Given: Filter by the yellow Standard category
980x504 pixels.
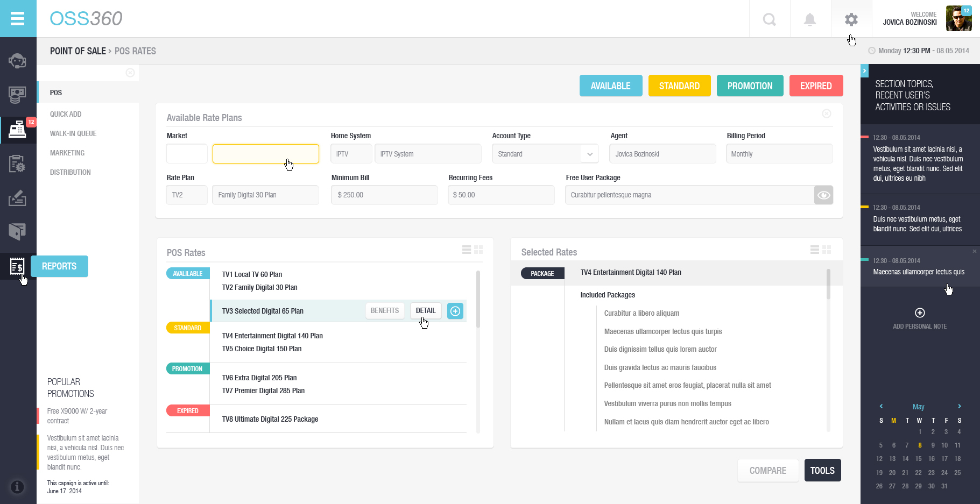Looking at the screenshot, I should click(680, 86).
